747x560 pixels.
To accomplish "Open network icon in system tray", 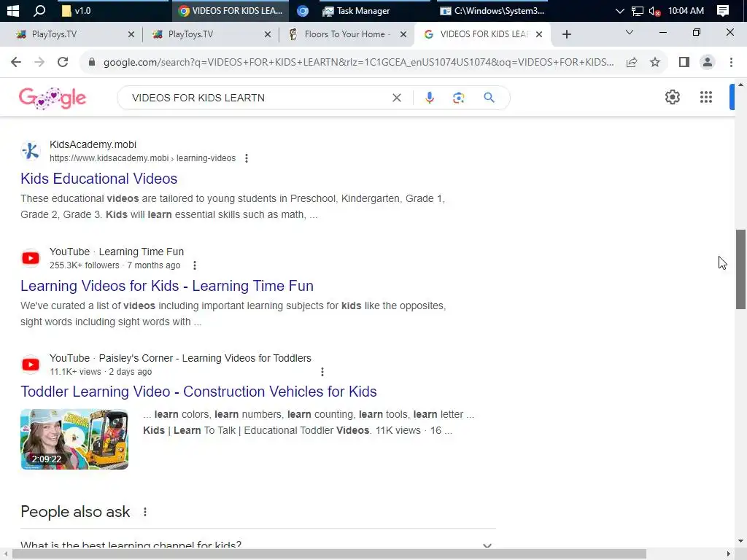I will click(x=638, y=11).
